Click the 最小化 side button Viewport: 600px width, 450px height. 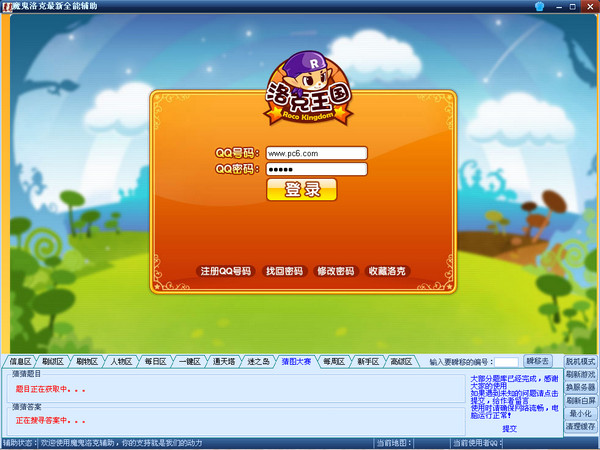coord(580,414)
